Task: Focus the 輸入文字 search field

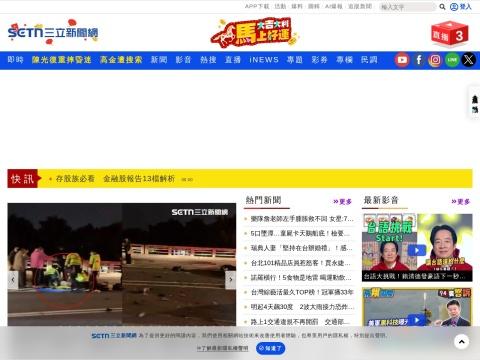Action: (407, 7)
